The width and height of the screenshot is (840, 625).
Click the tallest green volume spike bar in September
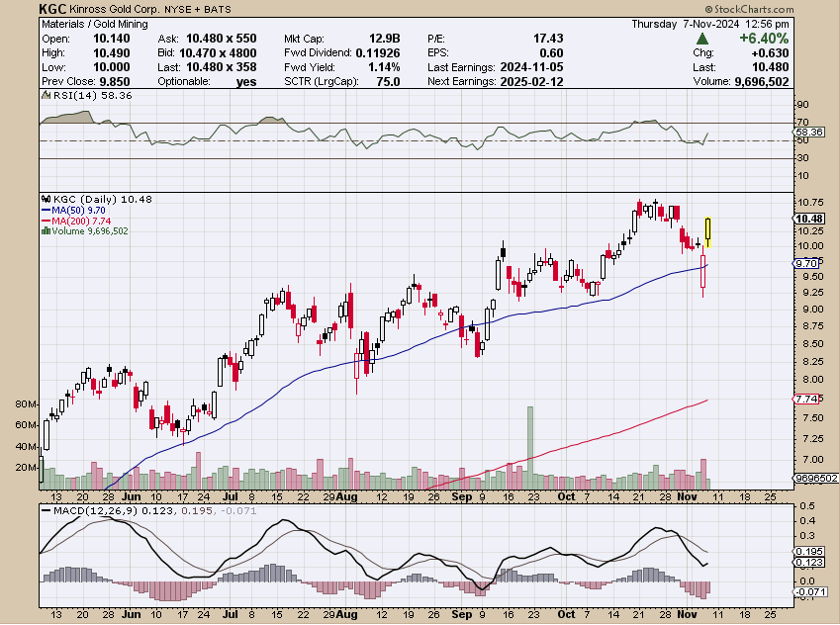coord(530,448)
